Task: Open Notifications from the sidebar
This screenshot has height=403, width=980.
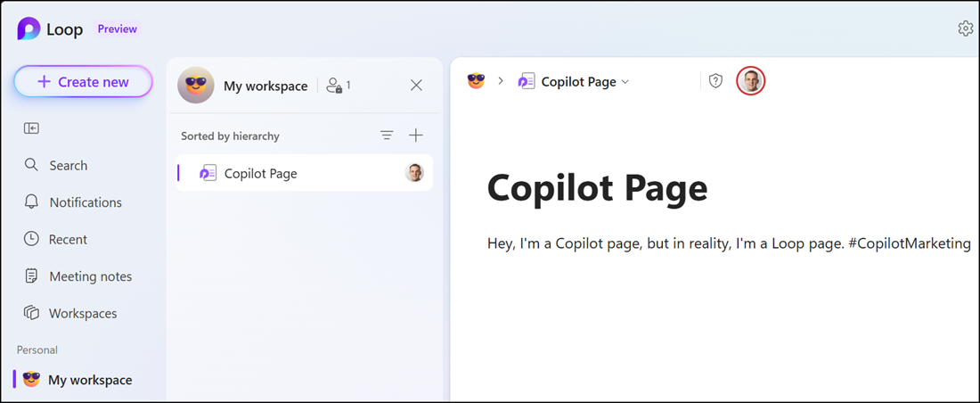Action: click(x=85, y=202)
